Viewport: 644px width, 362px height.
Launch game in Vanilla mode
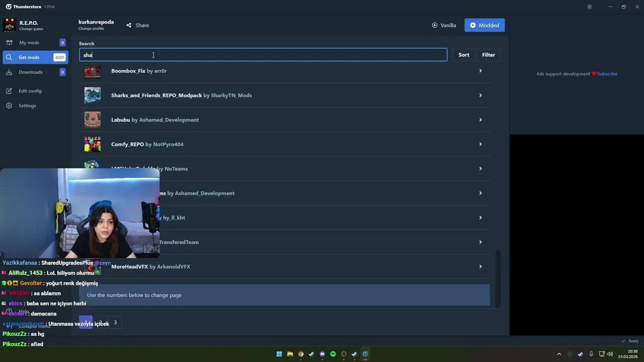pos(444,25)
